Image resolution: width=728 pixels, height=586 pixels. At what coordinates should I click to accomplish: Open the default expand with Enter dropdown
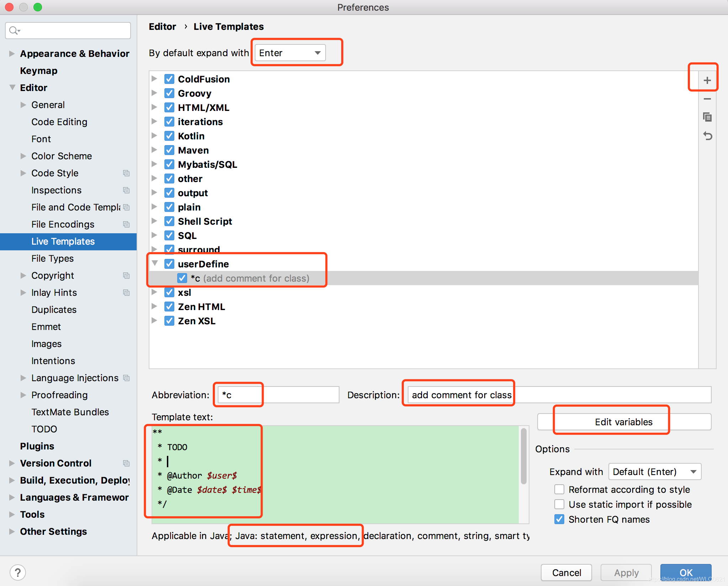click(290, 53)
